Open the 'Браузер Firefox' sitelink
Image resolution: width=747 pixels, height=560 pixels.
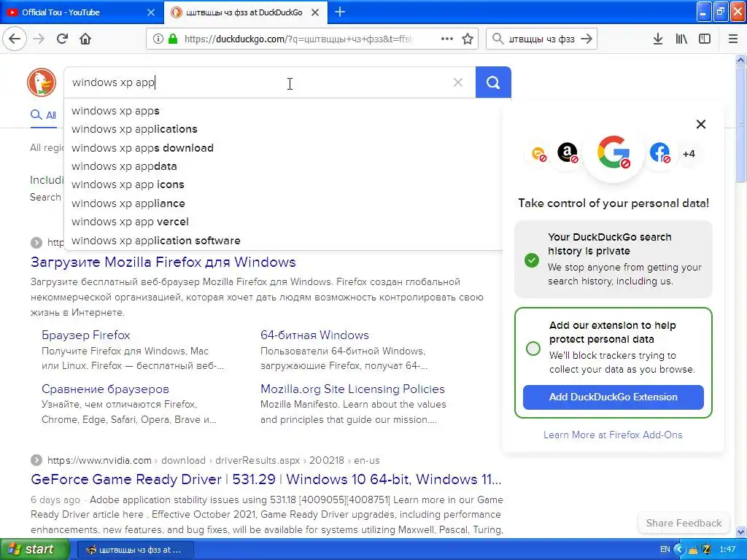pos(86,335)
